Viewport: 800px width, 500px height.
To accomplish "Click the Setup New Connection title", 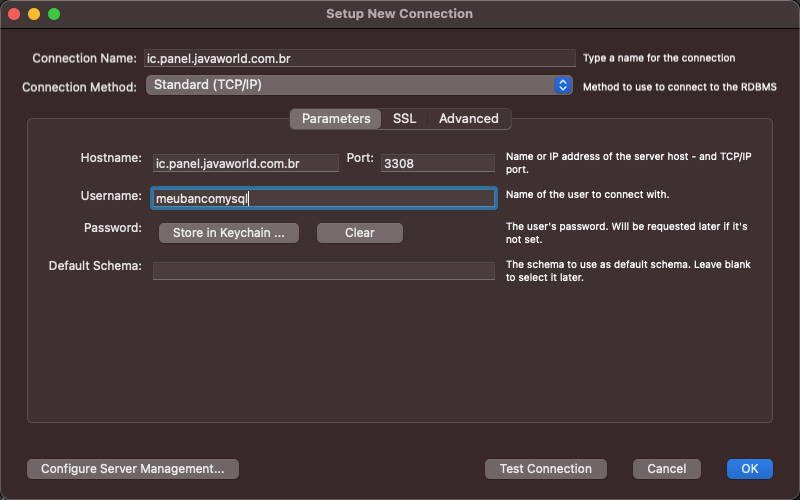I will [399, 14].
